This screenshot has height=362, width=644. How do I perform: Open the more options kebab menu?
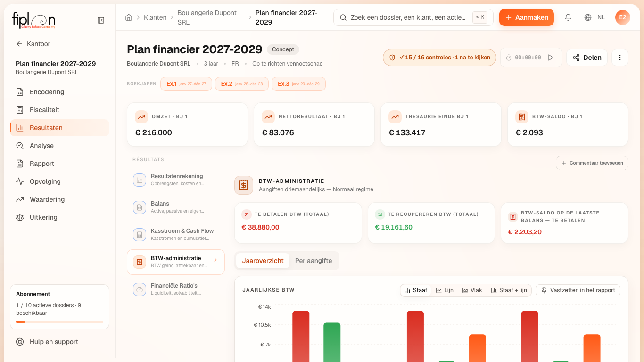pos(620,58)
